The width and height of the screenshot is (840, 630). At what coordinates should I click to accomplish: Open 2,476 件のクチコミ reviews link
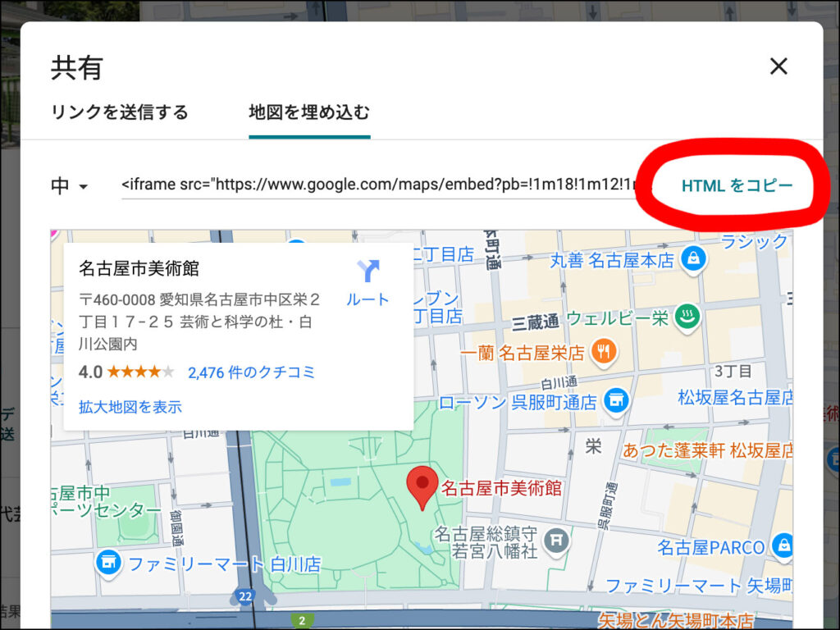251,372
